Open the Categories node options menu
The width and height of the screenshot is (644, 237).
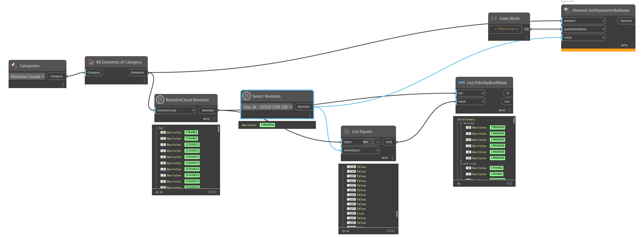tap(63, 84)
